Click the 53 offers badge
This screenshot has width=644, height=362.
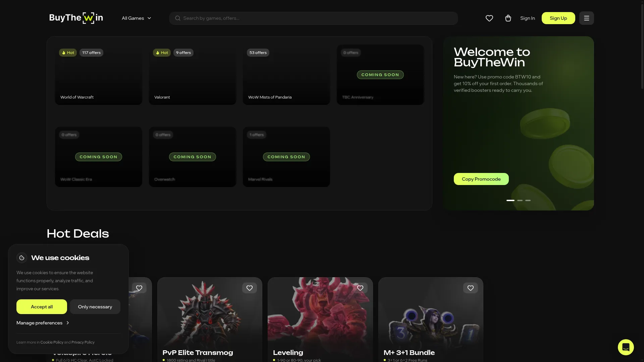point(258,53)
